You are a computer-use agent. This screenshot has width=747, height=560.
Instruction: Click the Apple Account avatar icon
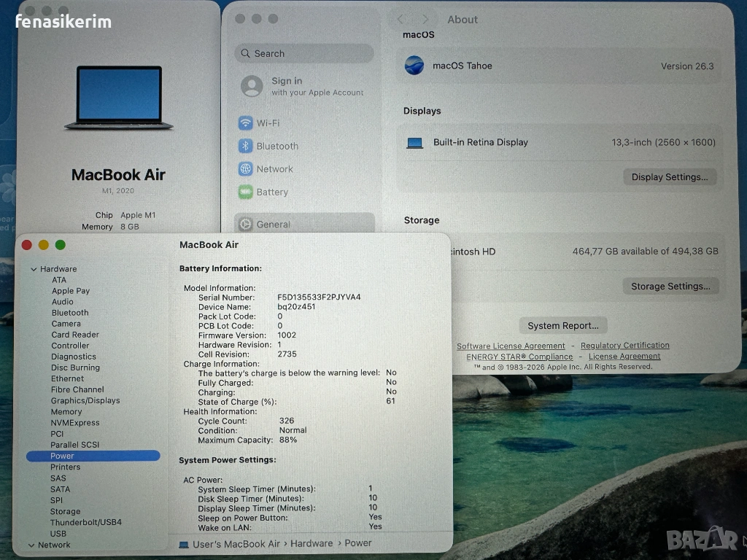click(252, 86)
